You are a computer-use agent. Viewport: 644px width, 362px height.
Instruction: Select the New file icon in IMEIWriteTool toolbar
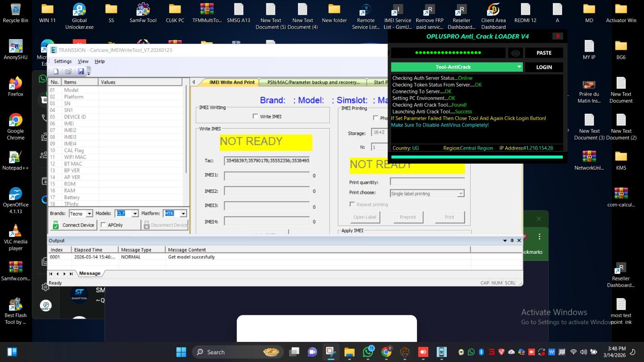[x=56, y=71]
